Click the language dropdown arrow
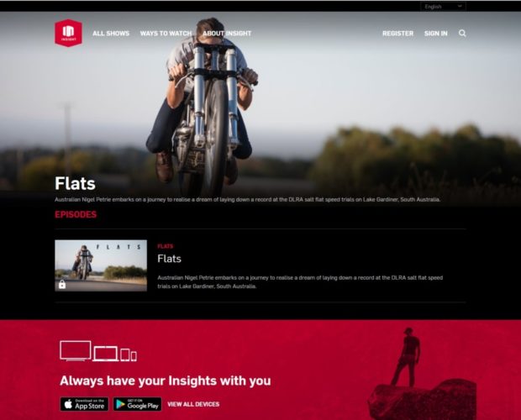521x420 pixels. tap(460, 6)
